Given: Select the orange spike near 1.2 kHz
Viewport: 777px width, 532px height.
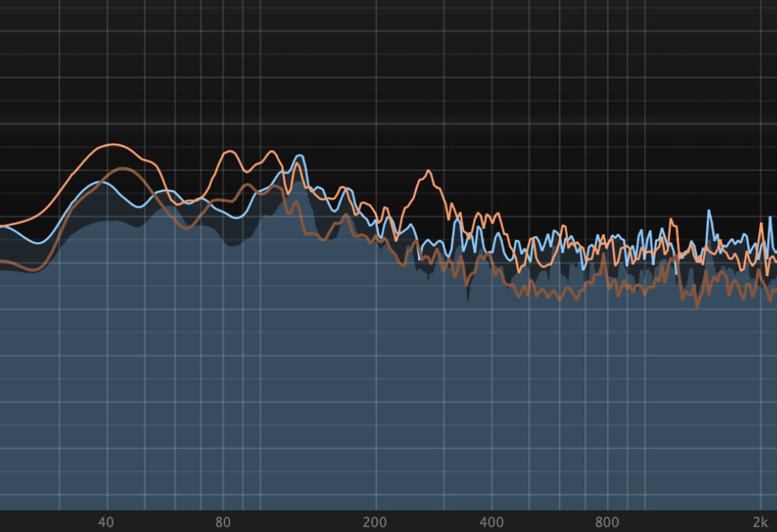Looking at the screenshot, I should pos(673,221).
